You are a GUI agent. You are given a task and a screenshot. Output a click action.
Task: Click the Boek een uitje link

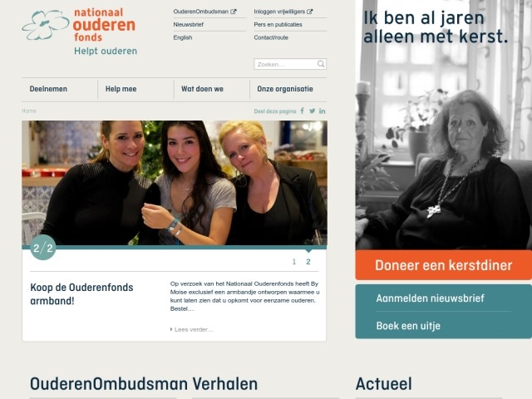click(408, 326)
